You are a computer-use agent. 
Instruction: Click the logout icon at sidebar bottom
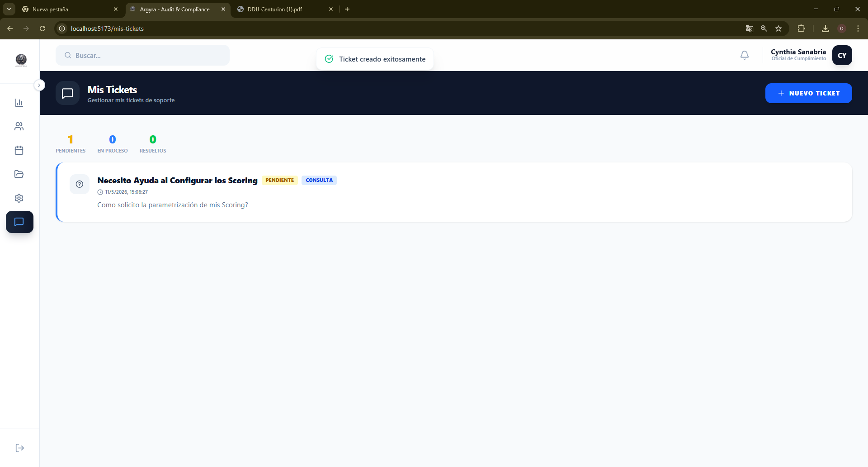pos(19,448)
